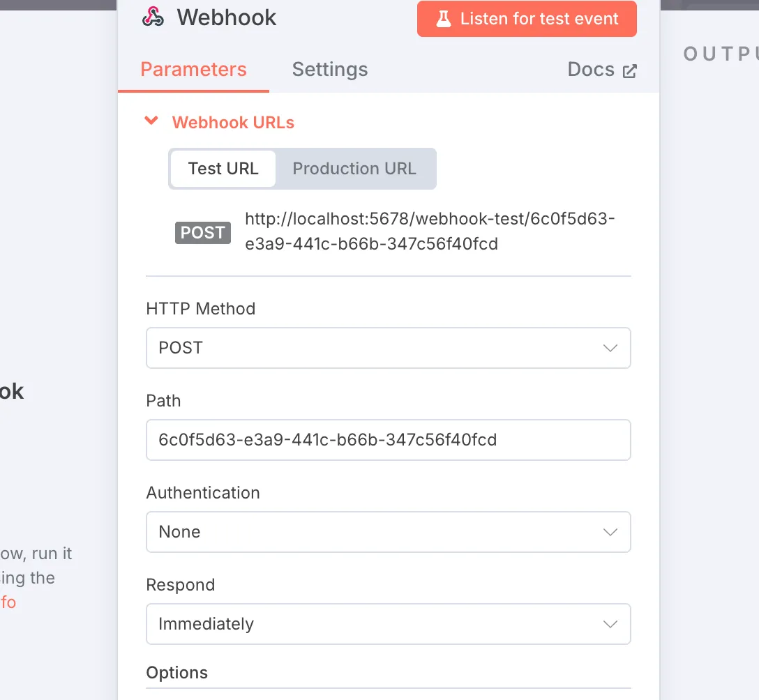Open the Docs link
The width and height of the screenshot is (759, 700).
[591, 70]
